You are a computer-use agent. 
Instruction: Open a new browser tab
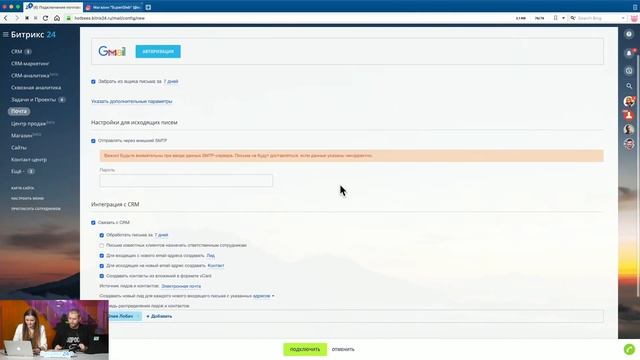[148, 7]
